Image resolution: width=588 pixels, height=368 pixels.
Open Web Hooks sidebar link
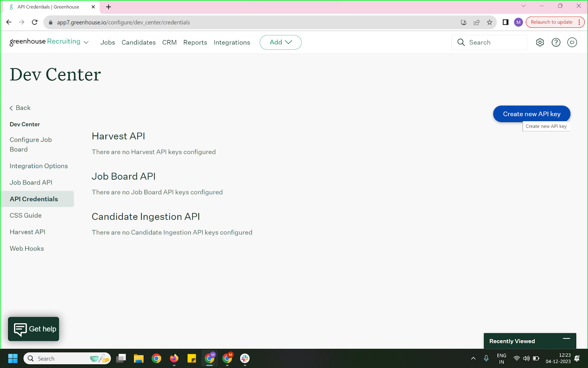tap(27, 249)
